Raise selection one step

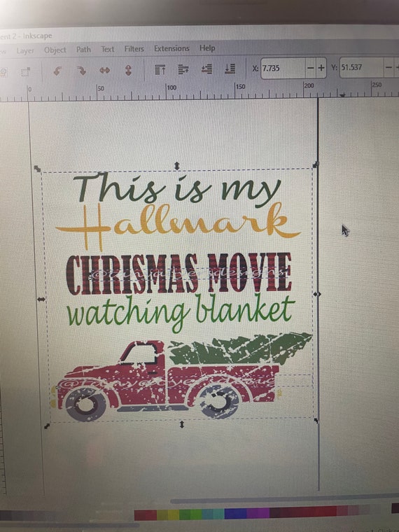click(x=183, y=69)
